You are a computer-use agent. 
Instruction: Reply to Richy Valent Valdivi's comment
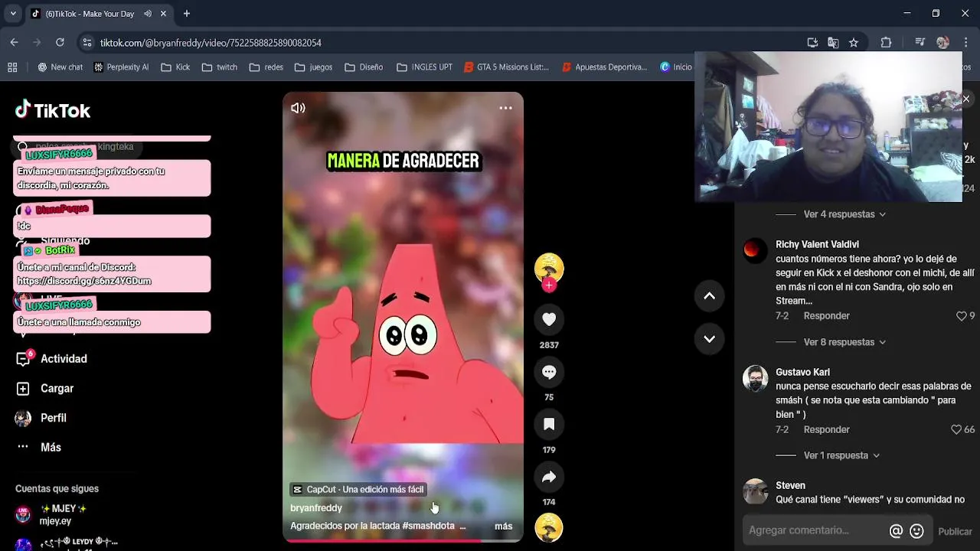(826, 316)
